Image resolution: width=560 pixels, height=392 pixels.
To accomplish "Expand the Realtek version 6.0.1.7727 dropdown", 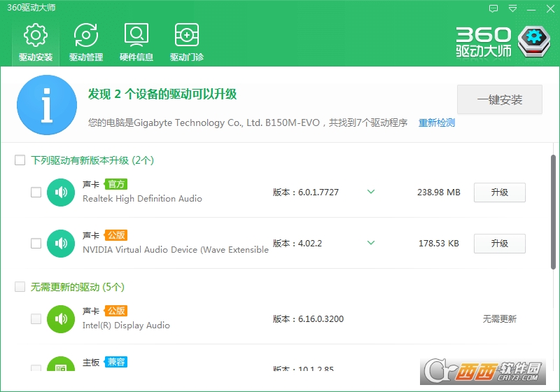I will pyautogui.click(x=371, y=192).
